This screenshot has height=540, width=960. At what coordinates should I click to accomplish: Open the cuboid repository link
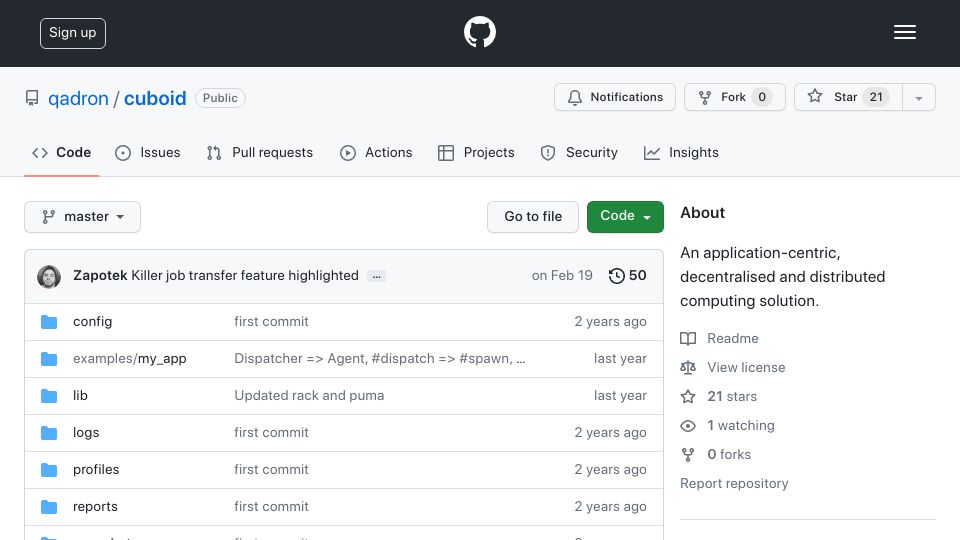coord(155,98)
